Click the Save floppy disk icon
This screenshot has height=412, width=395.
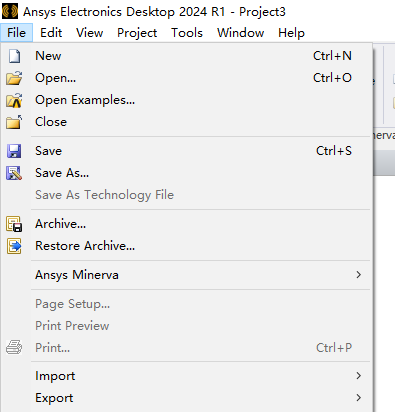(14, 151)
